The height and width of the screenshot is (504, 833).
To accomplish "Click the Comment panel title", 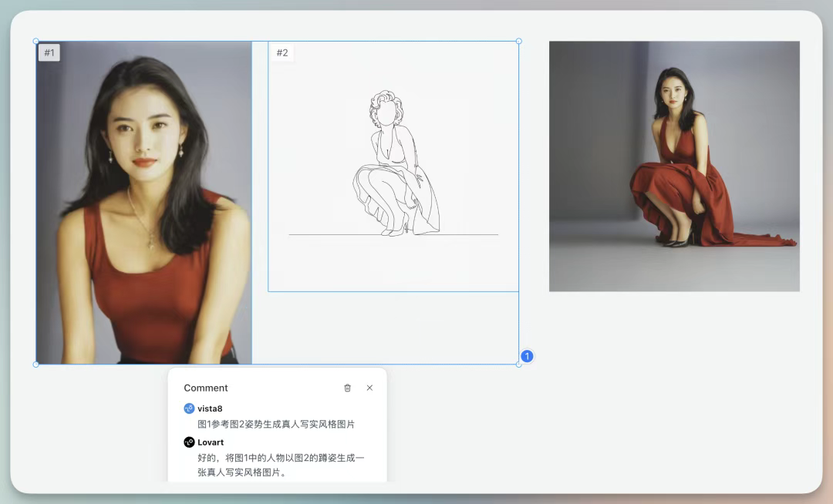I will [206, 388].
